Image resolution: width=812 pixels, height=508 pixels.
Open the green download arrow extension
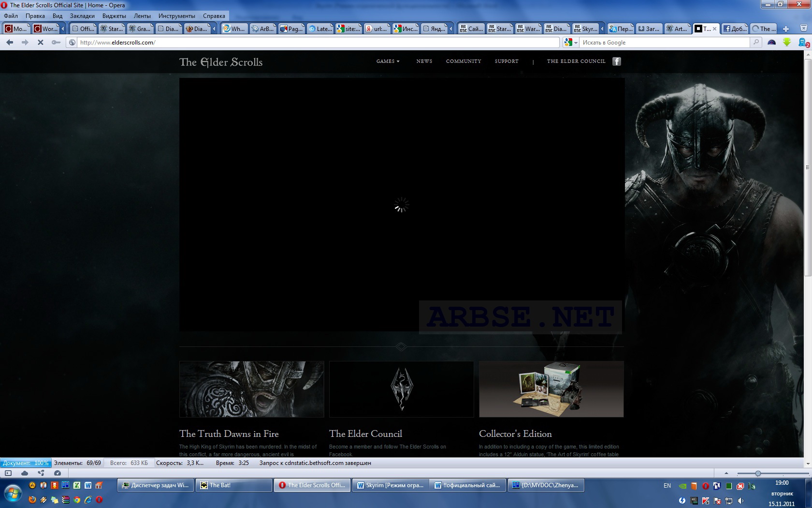[787, 43]
